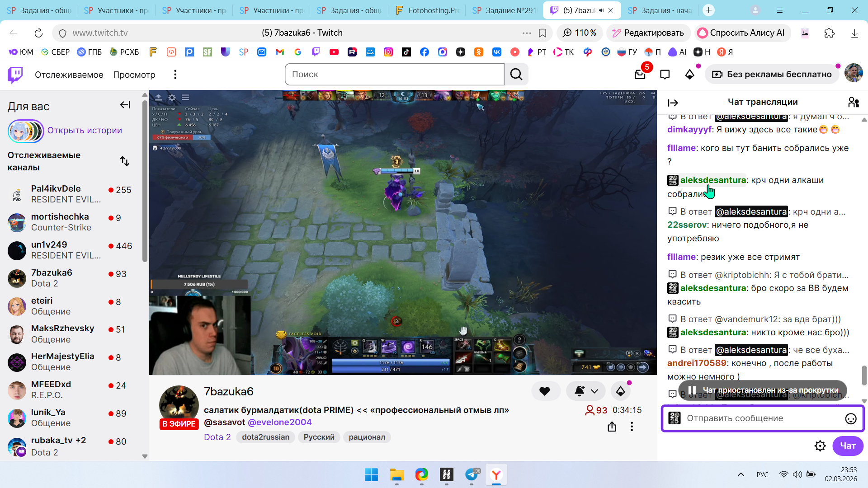Open whispers speech bubble icon
Screen dimensions: 868x488
665,75
